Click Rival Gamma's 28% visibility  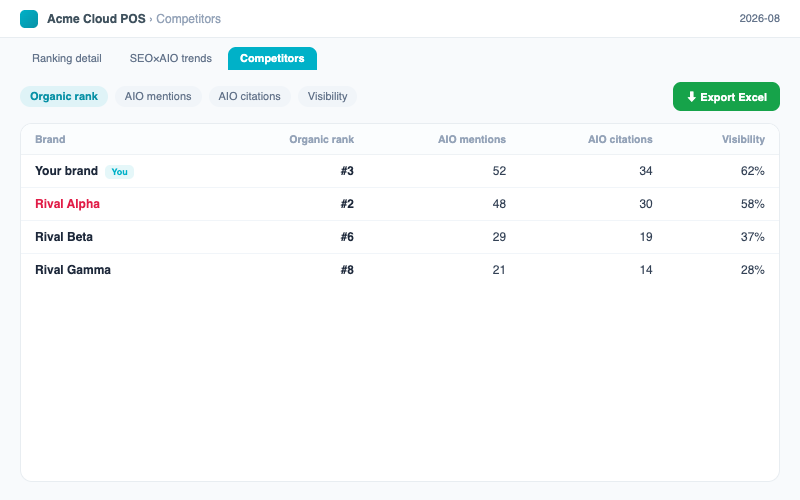753,270
